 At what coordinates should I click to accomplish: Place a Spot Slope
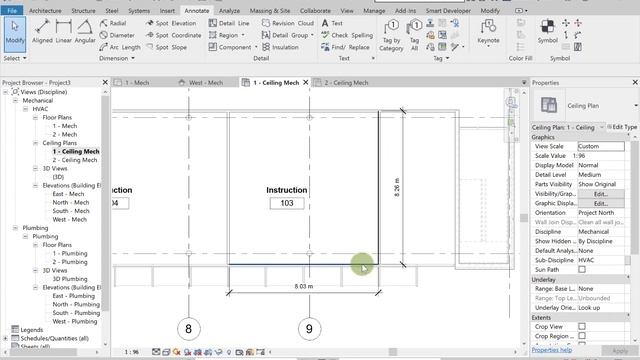166,47
